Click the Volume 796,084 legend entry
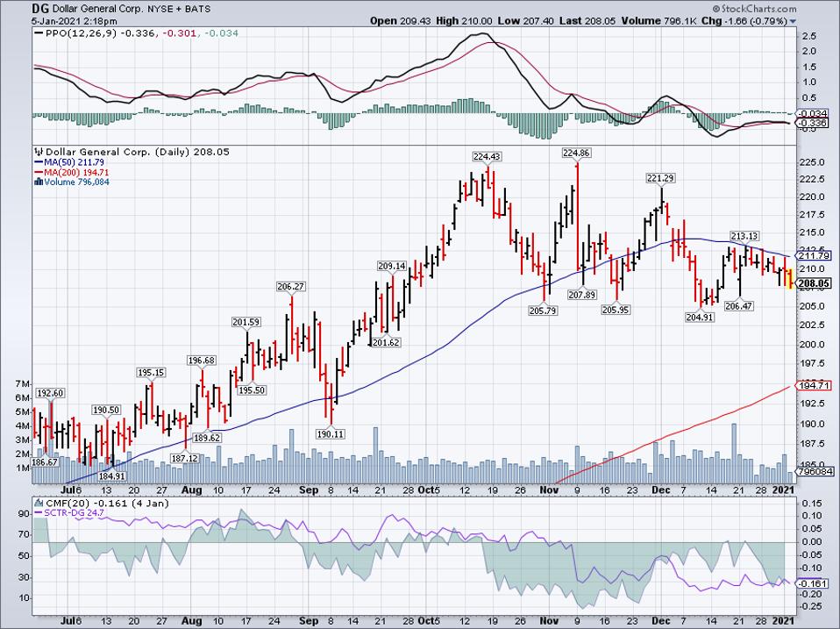840x629 pixels. coord(76,182)
